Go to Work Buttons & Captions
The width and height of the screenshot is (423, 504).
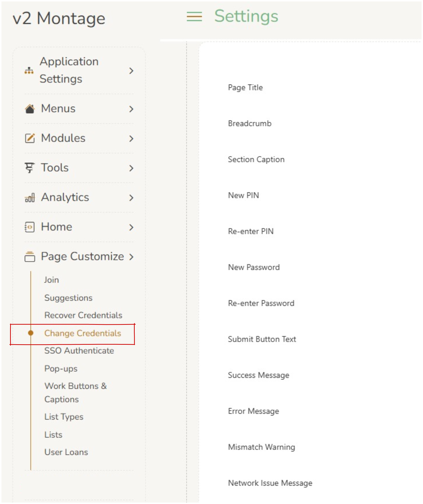pos(75,393)
